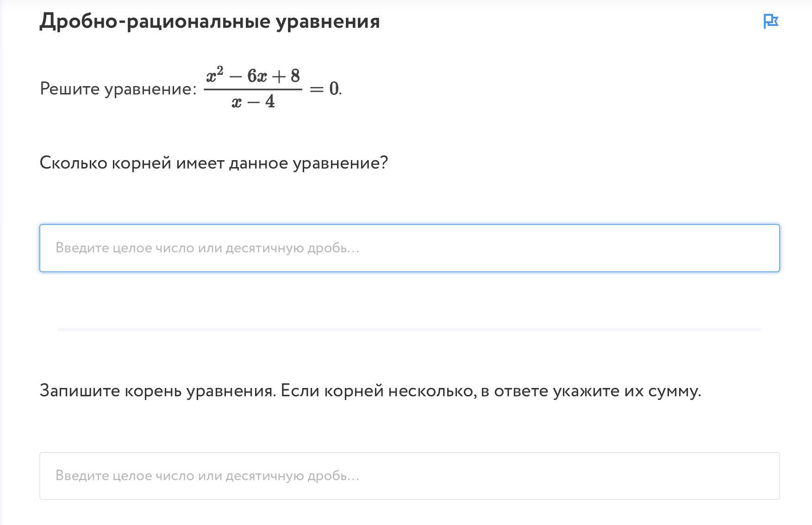Click the = 0 part of the equation
812x525 pixels.
[325, 88]
